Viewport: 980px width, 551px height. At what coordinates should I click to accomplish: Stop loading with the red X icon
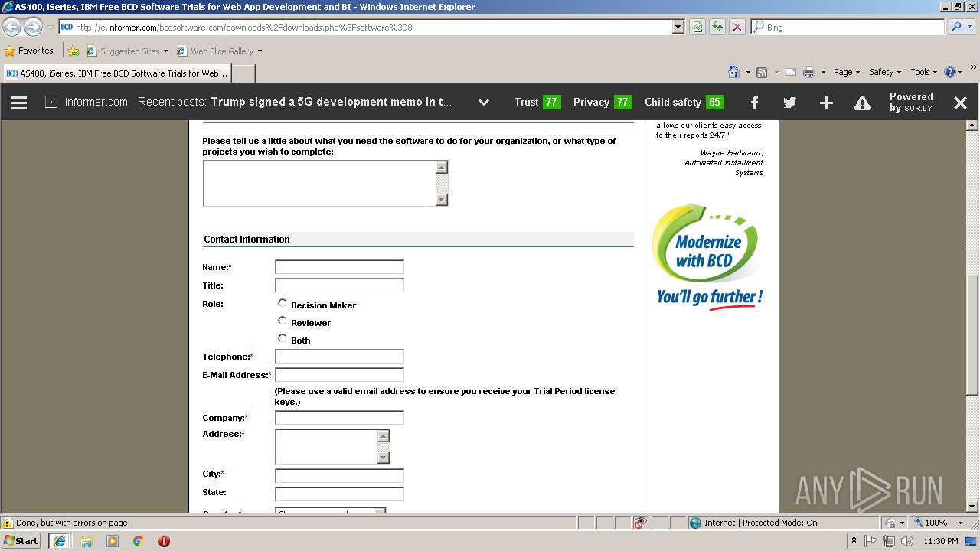(737, 27)
